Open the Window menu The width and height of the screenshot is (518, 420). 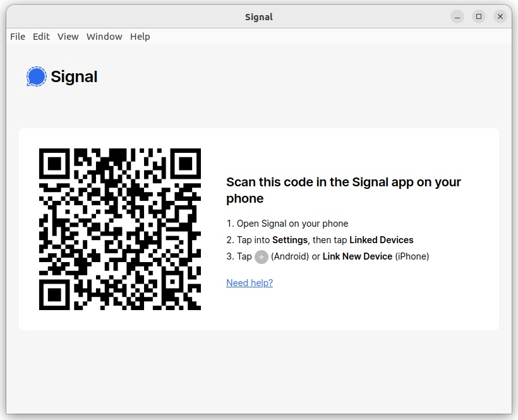coord(104,37)
